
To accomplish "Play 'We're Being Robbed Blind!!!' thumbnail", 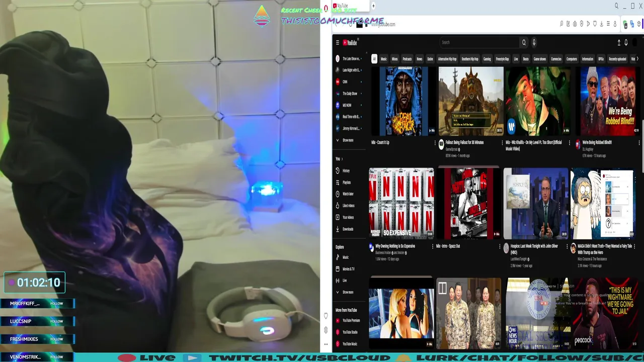I will [608, 101].
